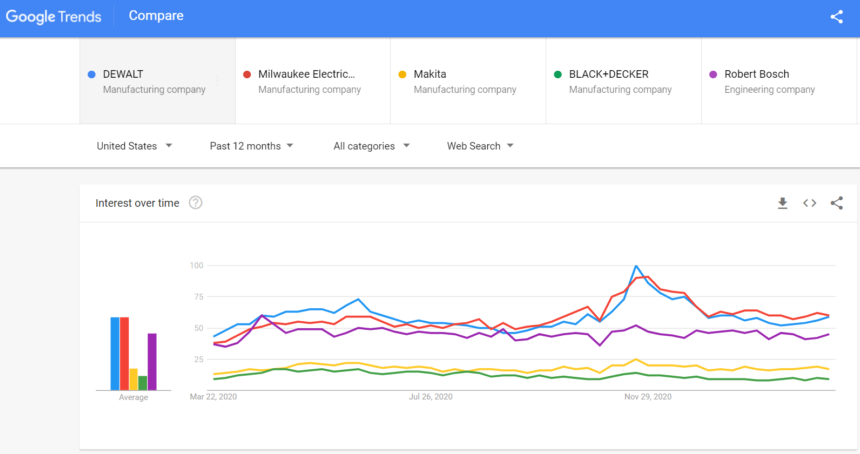Open the All categories dropdown

pos(371,146)
